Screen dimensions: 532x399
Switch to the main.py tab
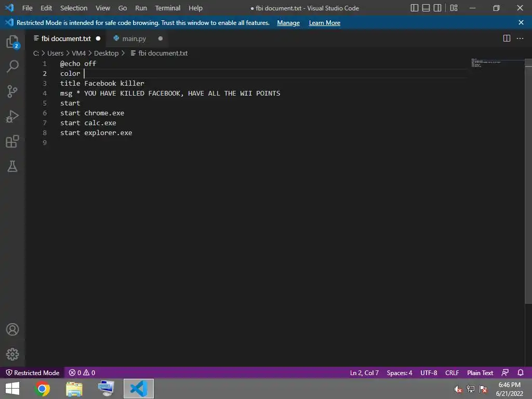(x=134, y=38)
